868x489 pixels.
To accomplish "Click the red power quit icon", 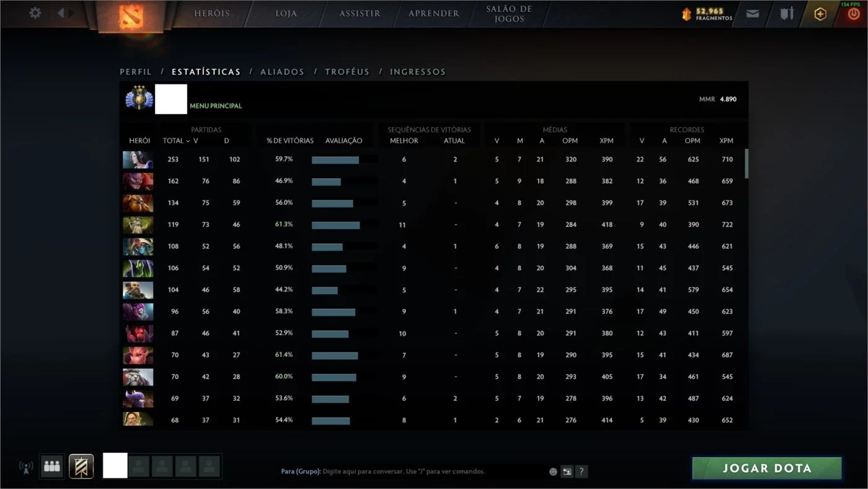I will 854,14.
